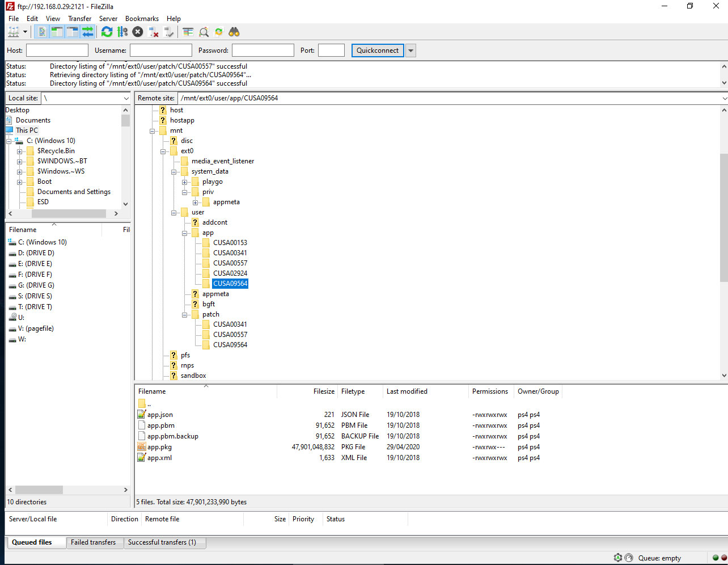Click the gear icon in the status bar
Viewport: 728px width, 565px height.
coord(618,558)
